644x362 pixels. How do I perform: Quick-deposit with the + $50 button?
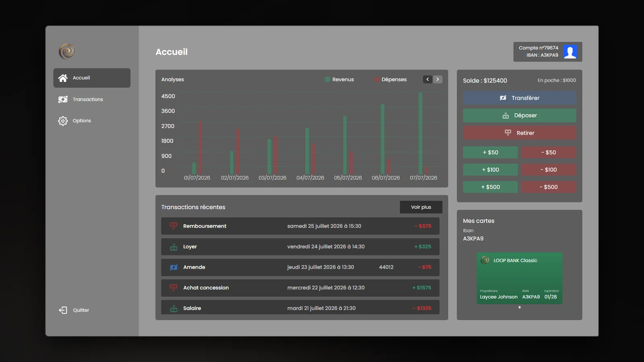490,152
